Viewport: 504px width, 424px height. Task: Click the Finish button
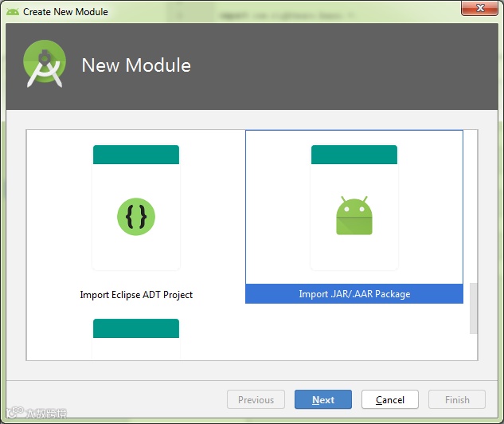pos(457,399)
